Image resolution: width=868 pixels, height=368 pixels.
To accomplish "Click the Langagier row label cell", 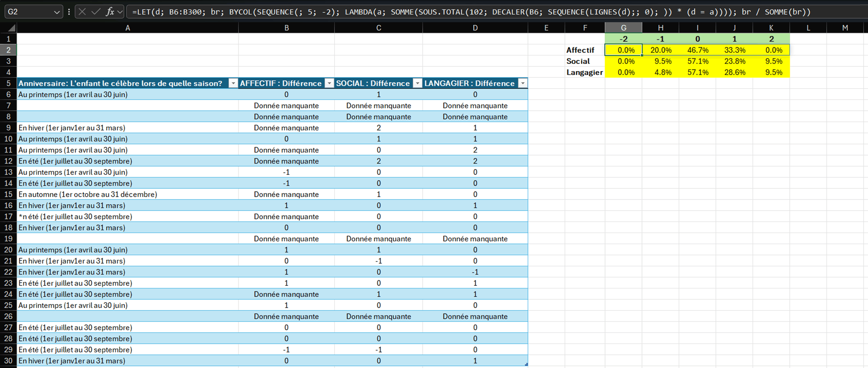I will (x=584, y=72).
